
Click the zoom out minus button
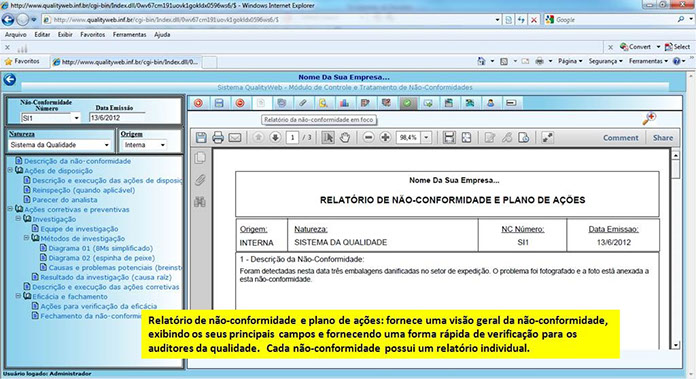(368, 138)
